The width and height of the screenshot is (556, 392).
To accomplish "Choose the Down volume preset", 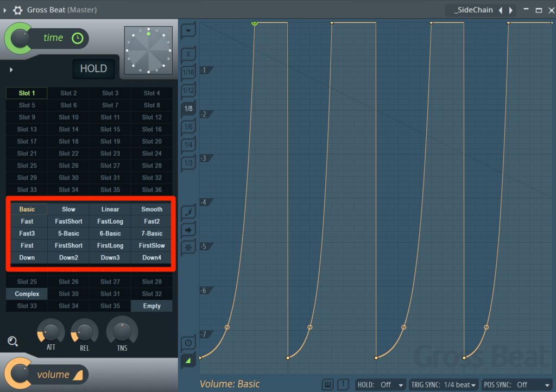I will point(27,258).
